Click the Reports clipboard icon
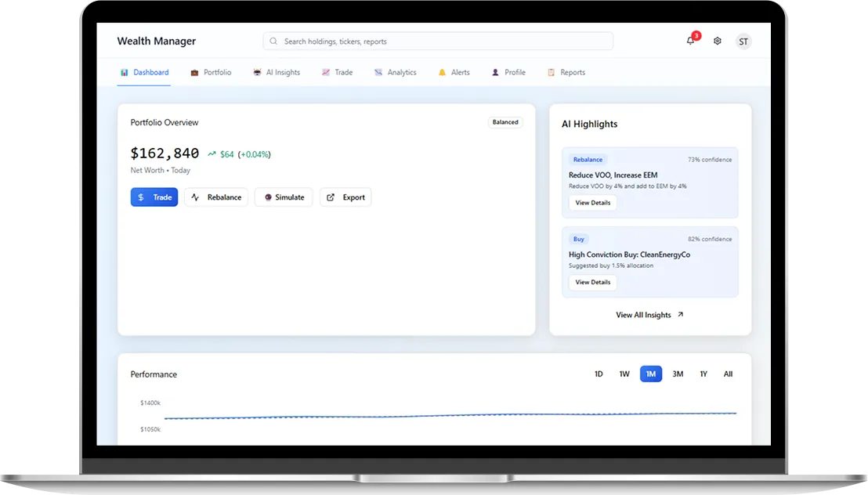The width and height of the screenshot is (868, 495). coord(551,73)
